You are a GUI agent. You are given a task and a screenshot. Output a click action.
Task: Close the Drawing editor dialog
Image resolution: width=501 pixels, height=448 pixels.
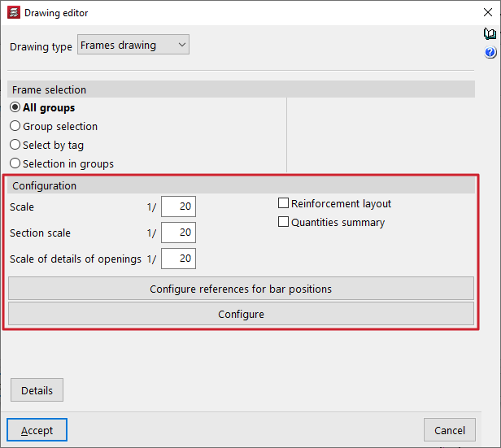pos(488,12)
